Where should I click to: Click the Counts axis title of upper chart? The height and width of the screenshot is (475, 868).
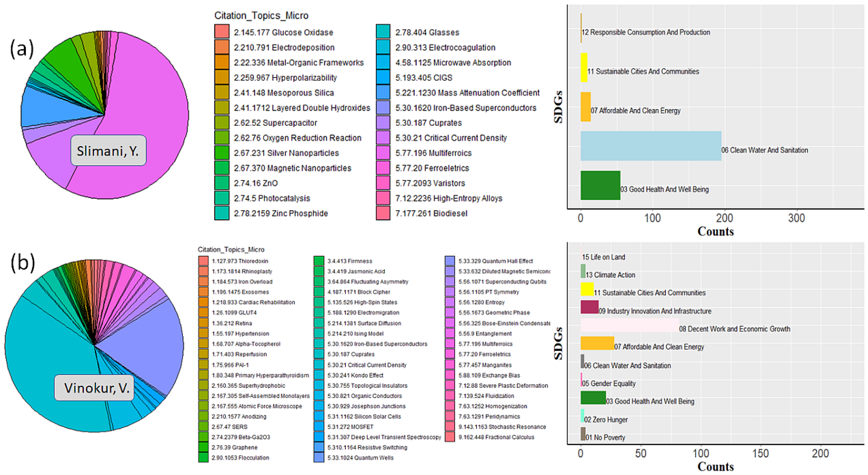(x=715, y=231)
